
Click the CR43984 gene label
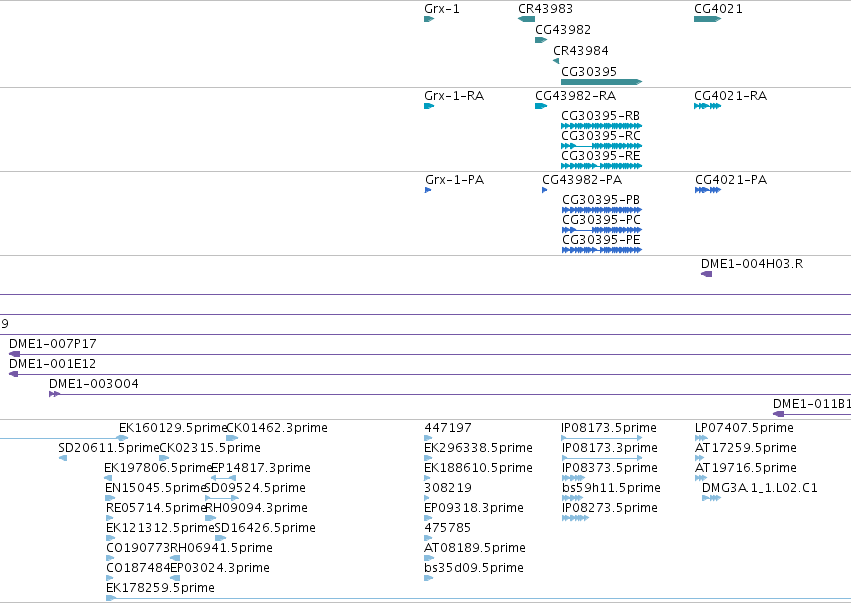[x=581, y=51]
